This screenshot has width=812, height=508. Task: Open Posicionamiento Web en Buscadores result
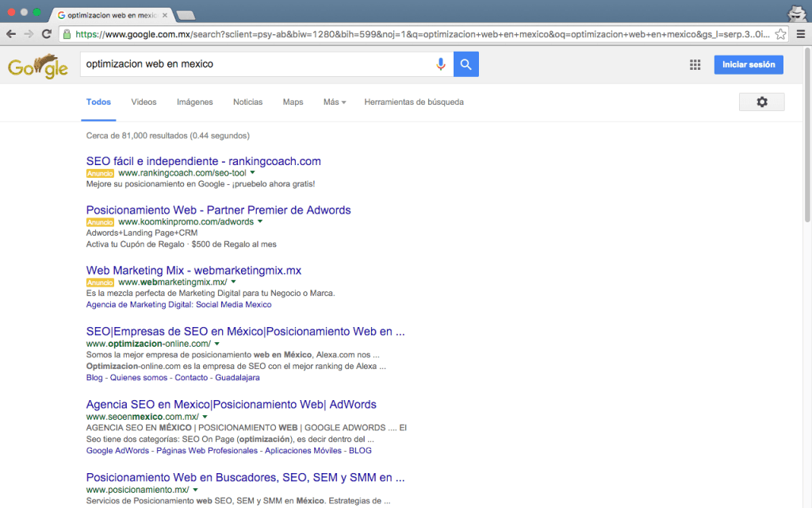point(246,477)
